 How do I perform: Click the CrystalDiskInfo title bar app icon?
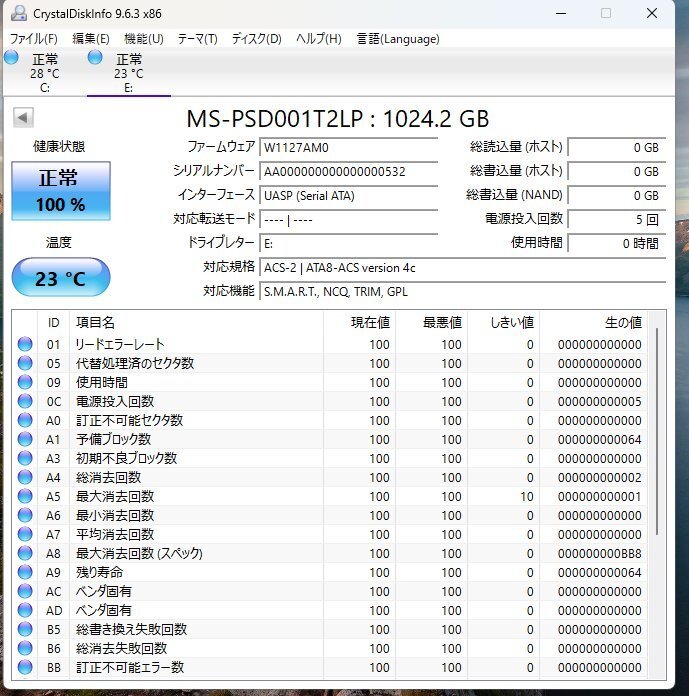tap(19, 13)
